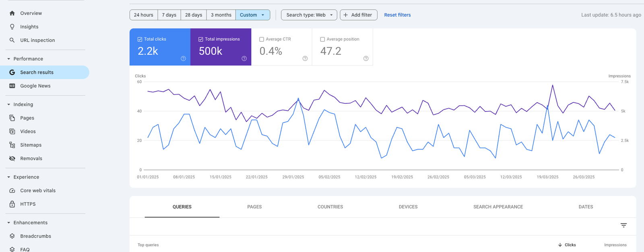Click the Sitemaps icon in sidebar
The height and width of the screenshot is (252, 644).
[x=12, y=145]
